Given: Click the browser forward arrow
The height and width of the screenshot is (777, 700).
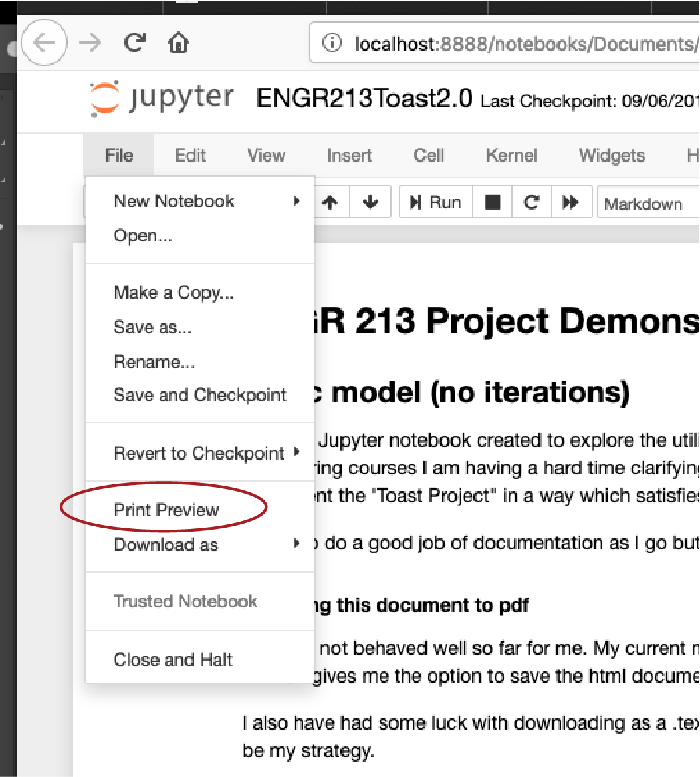Looking at the screenshot, I should (90, 43).
